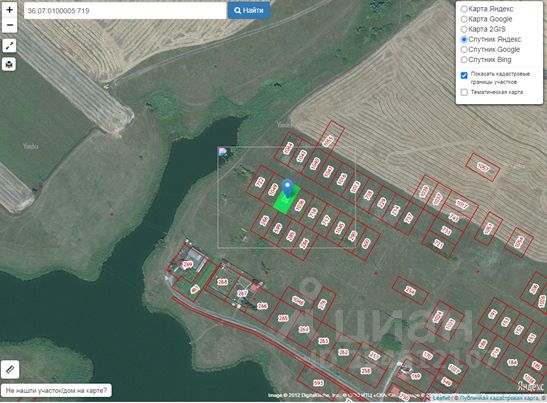The image size is (547, 403).
Task: Open the Публичная кадастровая карта link
Action: [499, 398]
